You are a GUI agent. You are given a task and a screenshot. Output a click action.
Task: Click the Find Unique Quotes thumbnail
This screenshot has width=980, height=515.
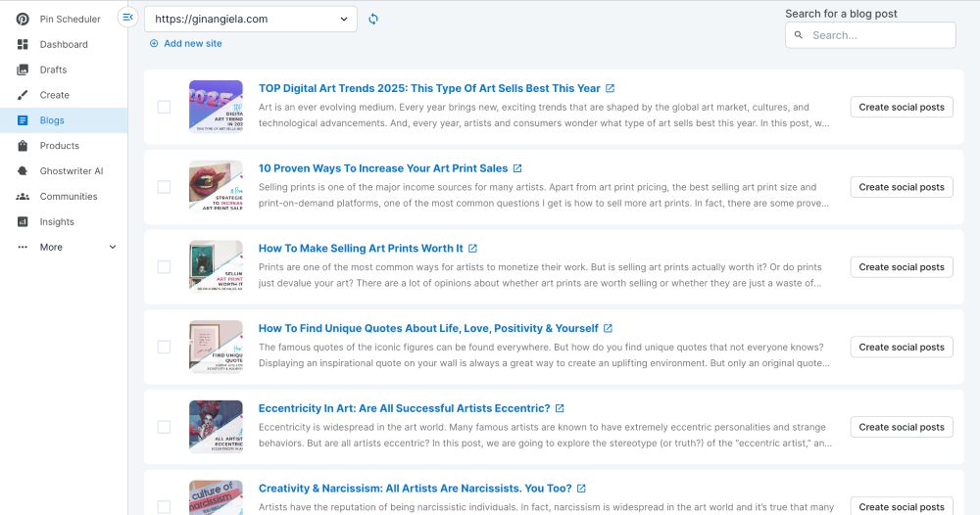216,346
